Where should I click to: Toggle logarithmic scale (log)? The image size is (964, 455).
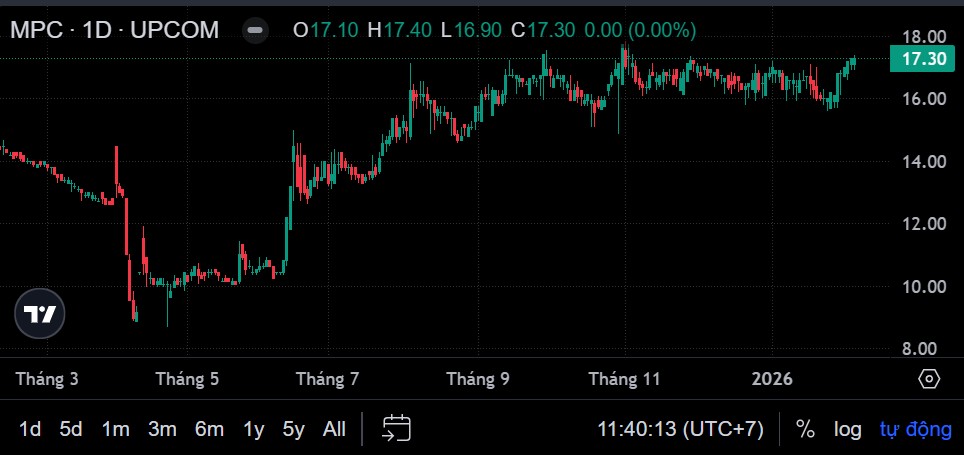pos(848,429)
